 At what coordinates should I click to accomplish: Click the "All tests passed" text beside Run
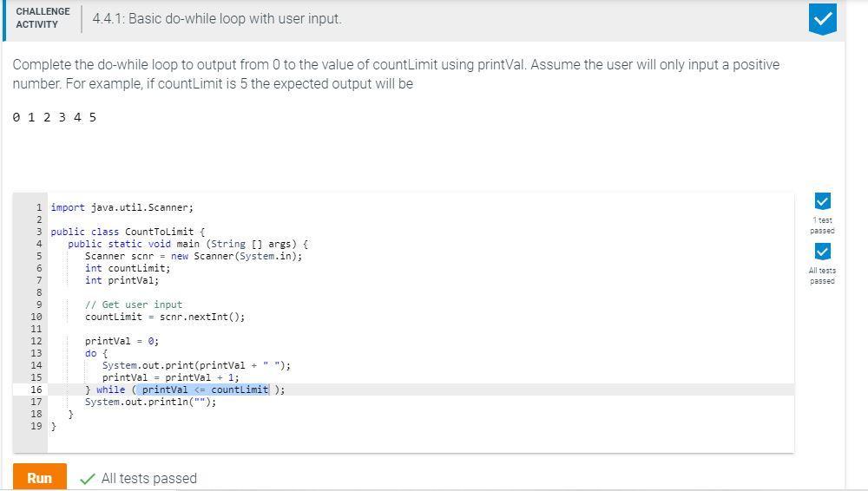tap(148, 479)
